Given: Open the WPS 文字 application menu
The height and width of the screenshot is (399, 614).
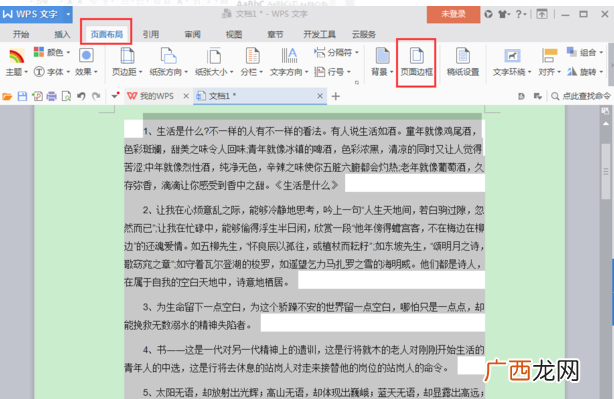Looking at the screenshot, I should [31, 14].
